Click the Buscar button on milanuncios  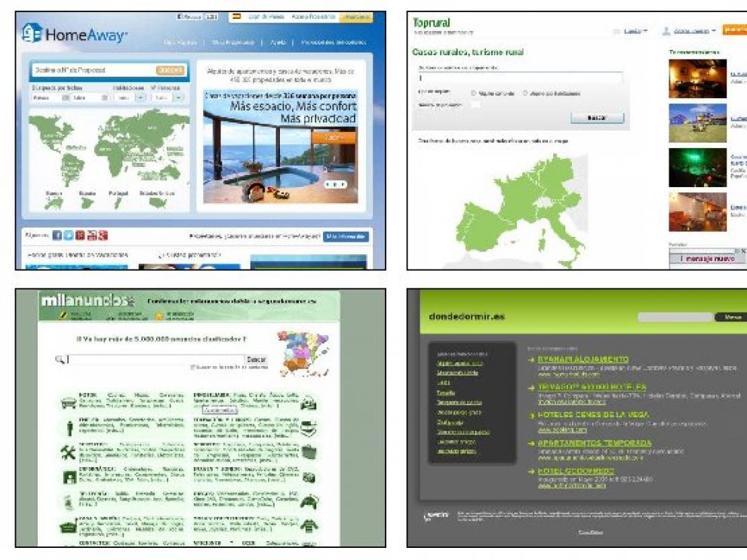tap(256, 359)
